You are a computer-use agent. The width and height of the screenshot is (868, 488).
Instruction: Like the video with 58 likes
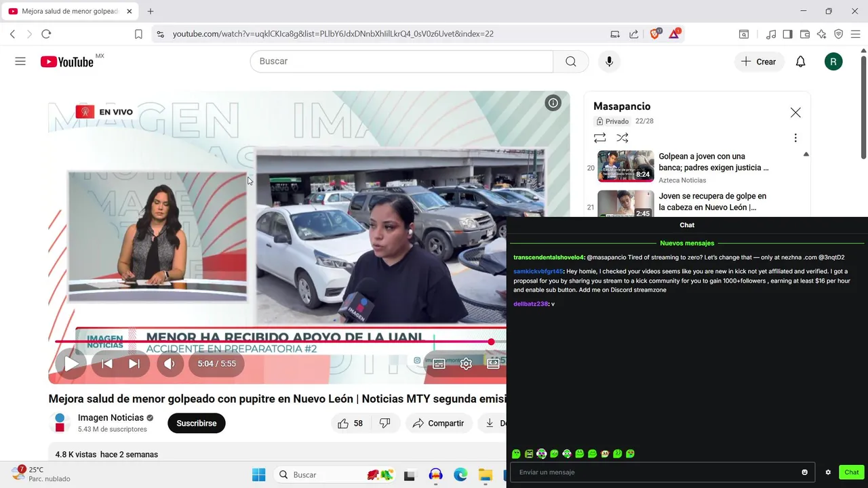[351, 424]
